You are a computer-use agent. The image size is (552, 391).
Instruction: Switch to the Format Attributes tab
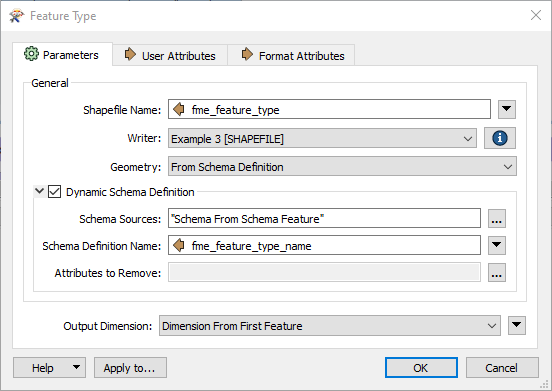pyautogui.click(x=291, y=55)
